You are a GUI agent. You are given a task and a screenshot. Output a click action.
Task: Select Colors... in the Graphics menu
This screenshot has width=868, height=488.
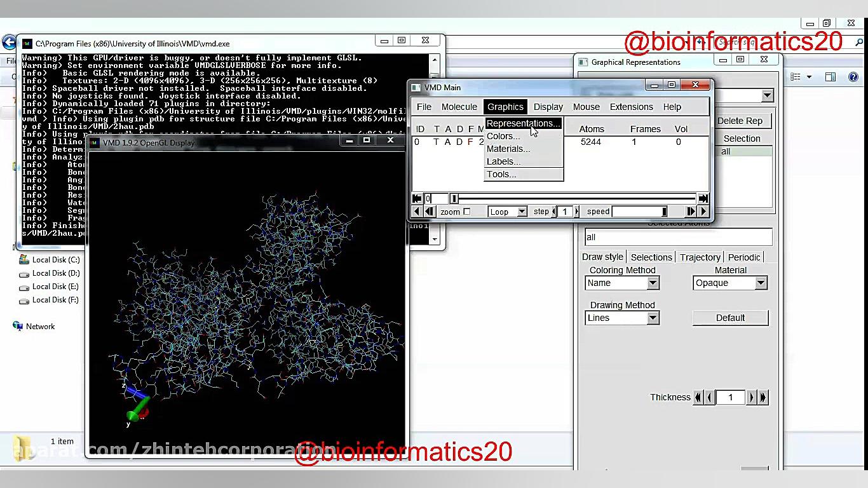(x=503, y=136)
